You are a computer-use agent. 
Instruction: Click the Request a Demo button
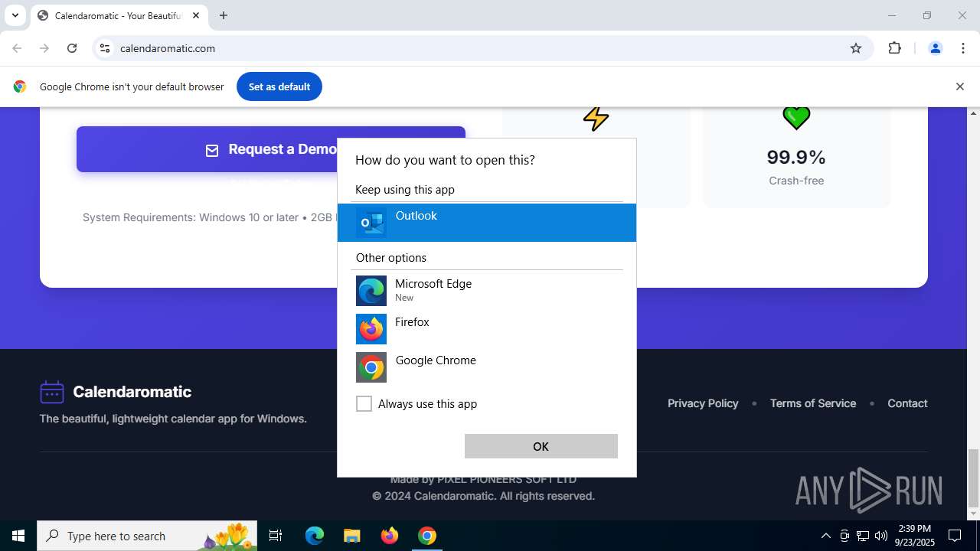pos(271,149)
